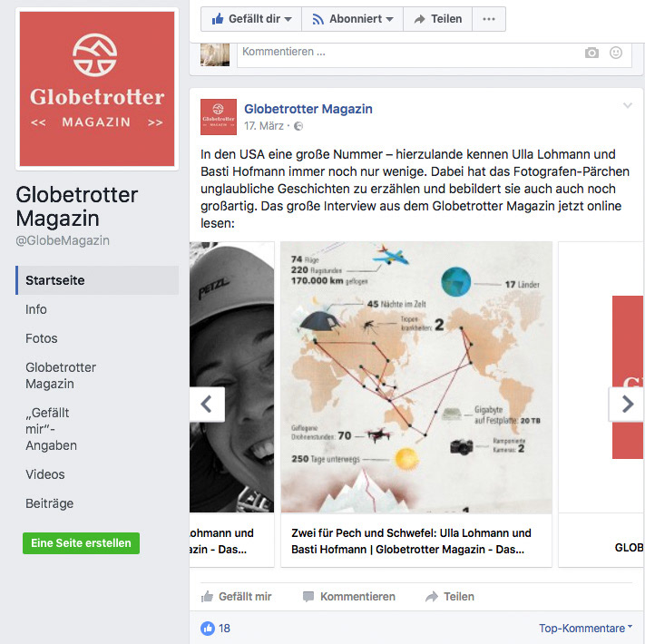The image size is (645, 644).
Task: Expand the post options chevron
Action: [628, 106]
